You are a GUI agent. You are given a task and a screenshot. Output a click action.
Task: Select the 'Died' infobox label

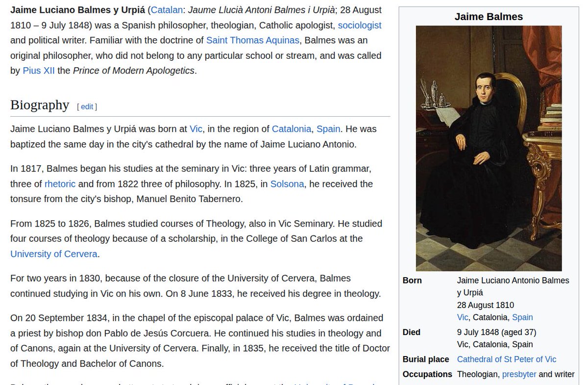coord(412,332)
